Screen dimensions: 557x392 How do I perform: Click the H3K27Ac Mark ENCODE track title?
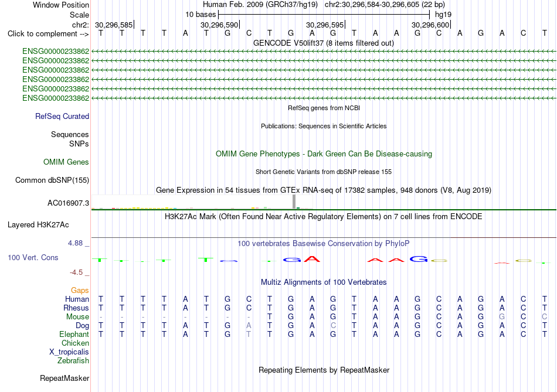click(324, 216)
